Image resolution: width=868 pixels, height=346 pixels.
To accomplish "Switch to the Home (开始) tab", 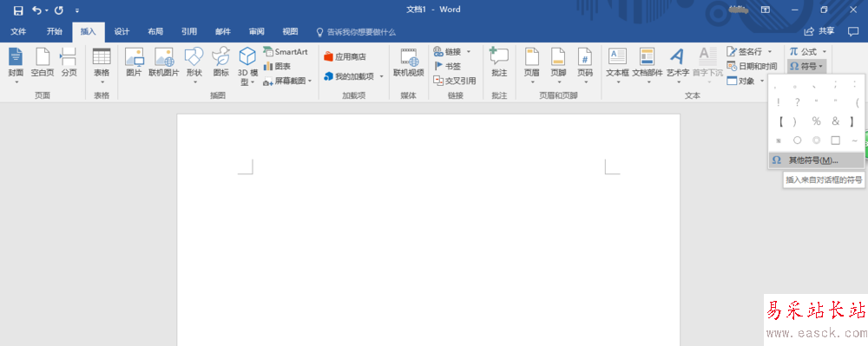I will pos(54,31).
